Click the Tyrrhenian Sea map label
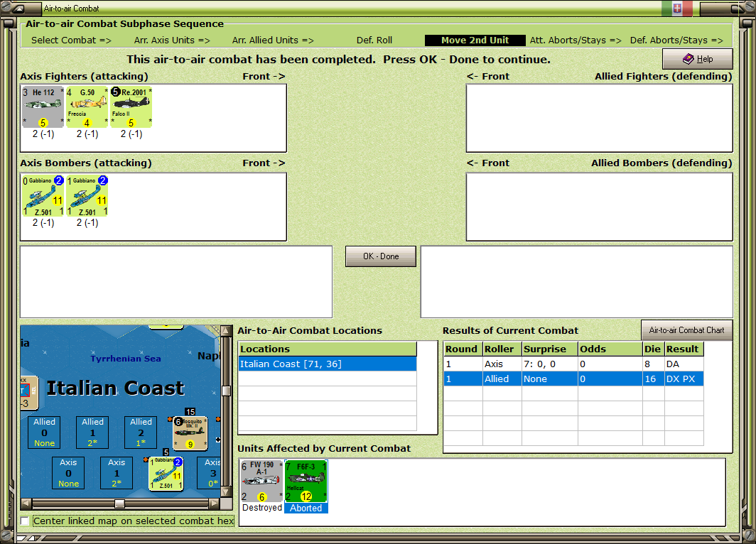756x544 pixels. click(126, 359)
